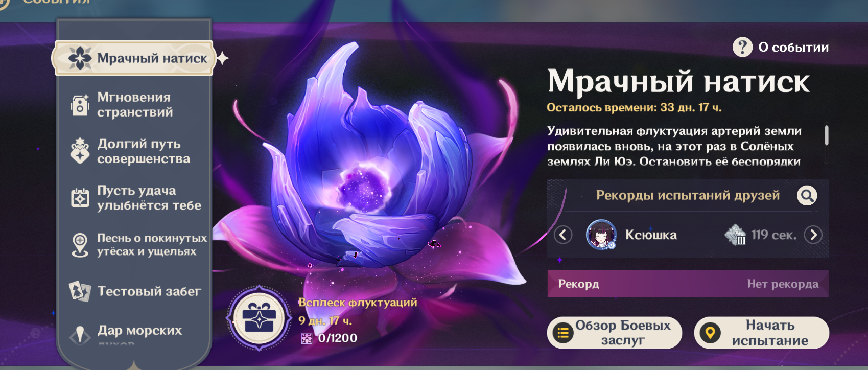Click the currency icon beside 0/1200
The image size is (868, 370).
click(x=307, y=338)
